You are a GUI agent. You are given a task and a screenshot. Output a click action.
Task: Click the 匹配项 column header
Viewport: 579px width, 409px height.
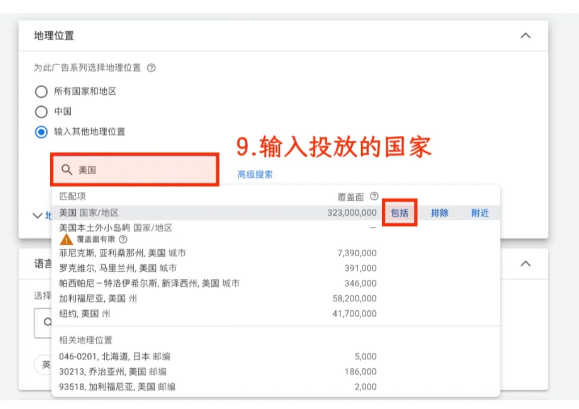point(72,196)
